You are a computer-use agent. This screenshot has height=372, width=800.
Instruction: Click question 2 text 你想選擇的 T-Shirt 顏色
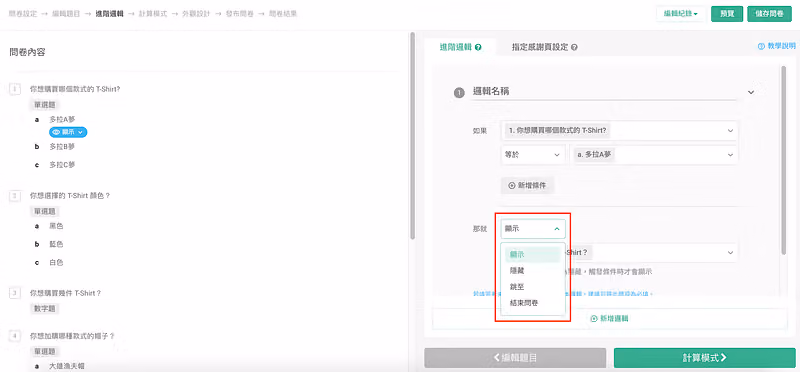pyautogui.click(x=70, y=195)
